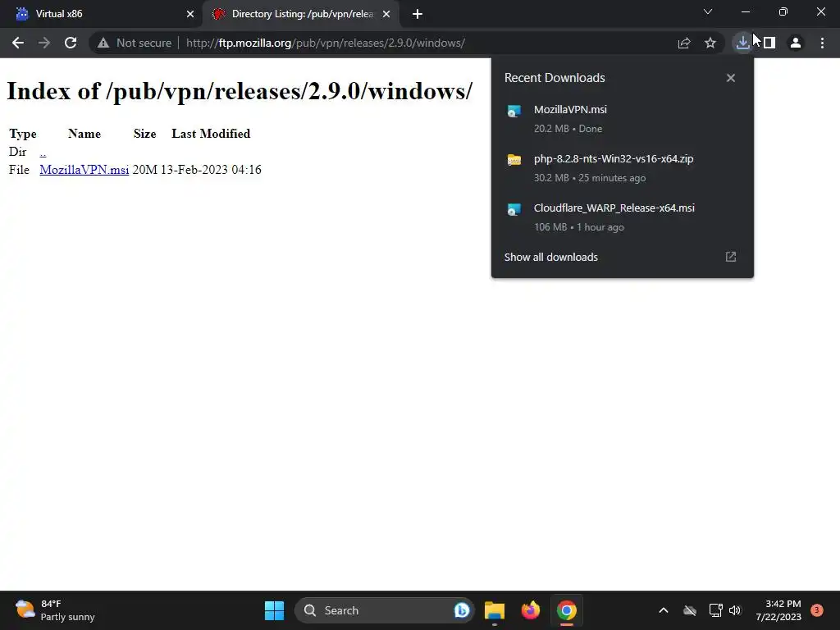The width and height of the screenshot is (840, 630).
Task: Open the notification badge with count 3
Action: 817,610
